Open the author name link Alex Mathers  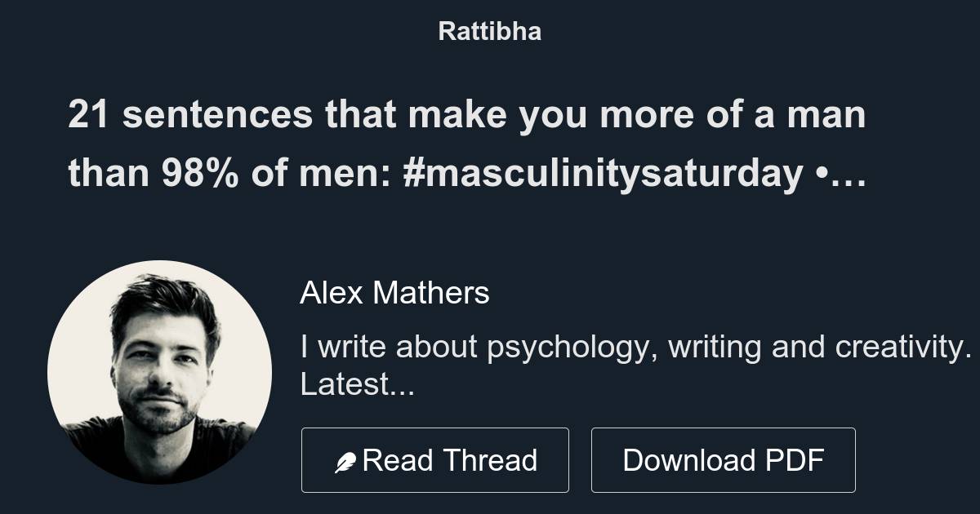(x=395, y=293)
